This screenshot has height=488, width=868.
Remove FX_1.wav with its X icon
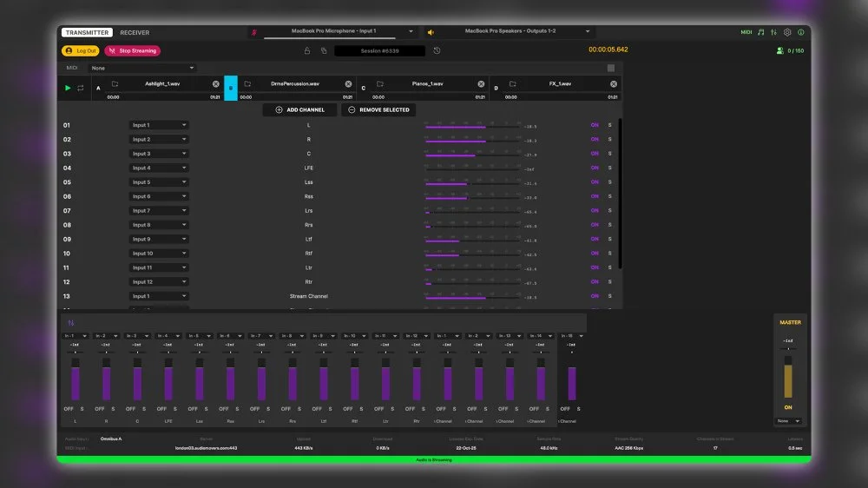point(614,84)
